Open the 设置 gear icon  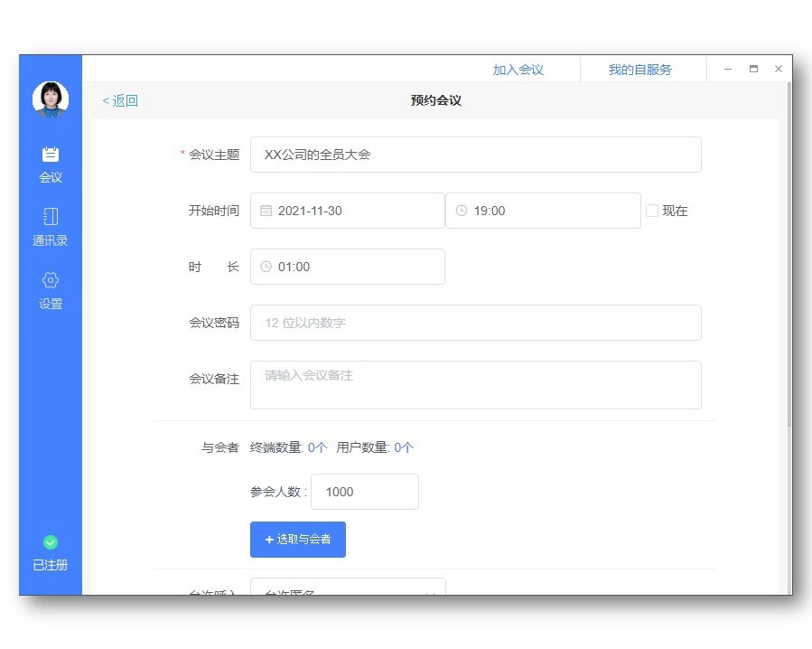51,280
